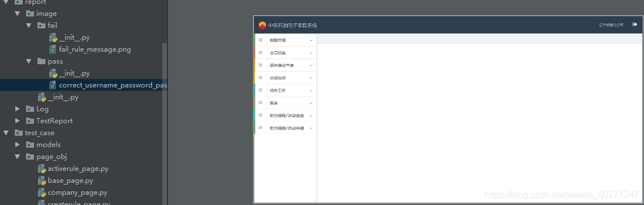644x205 pixels.
Task: Expand the TestReport folder arrow
Action: [x=17, y=121]
